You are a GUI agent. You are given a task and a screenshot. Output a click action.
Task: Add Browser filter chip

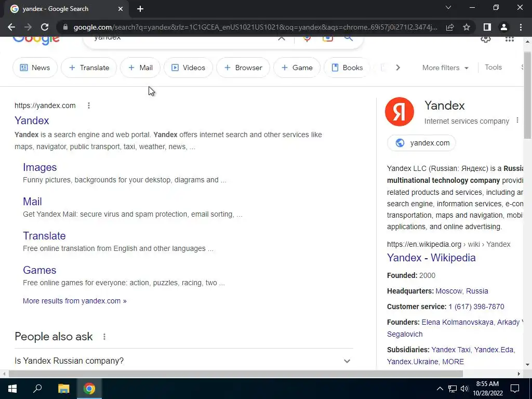[243, 68]
